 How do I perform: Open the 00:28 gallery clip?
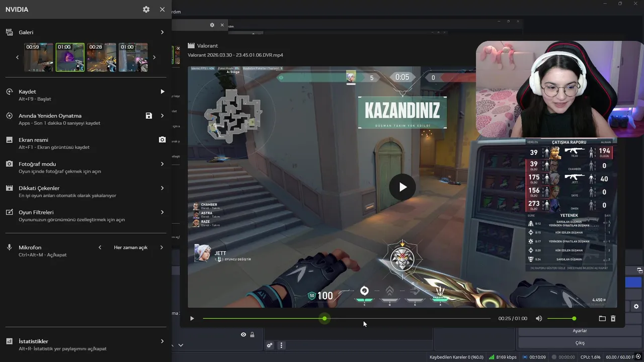(x=102, y=57)
